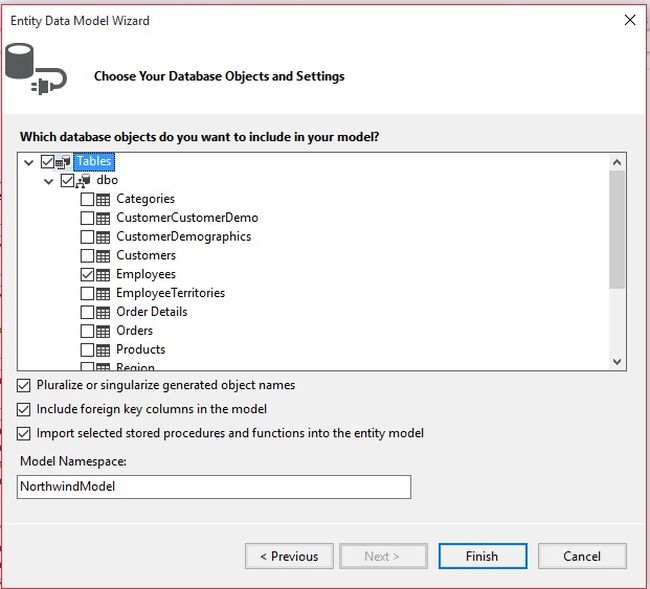Uncheck the Tables root checkbox

point(47,162)
